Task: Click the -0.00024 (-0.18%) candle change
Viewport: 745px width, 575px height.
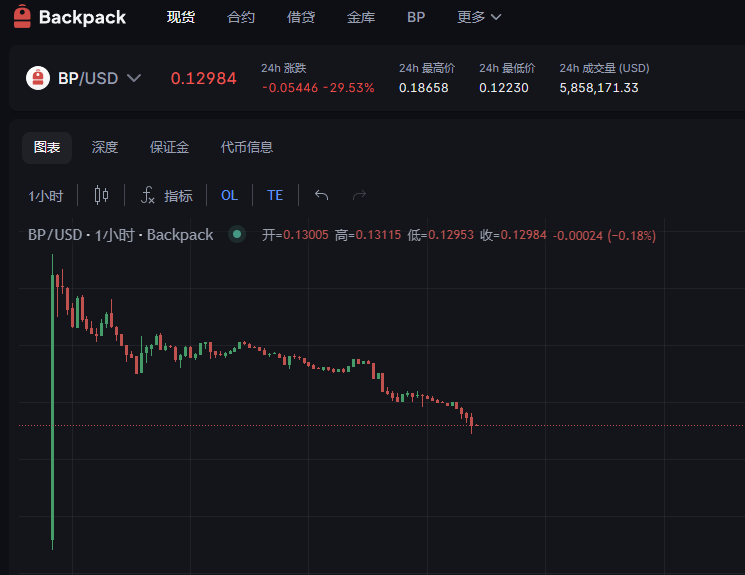Action: click(604, 236)
